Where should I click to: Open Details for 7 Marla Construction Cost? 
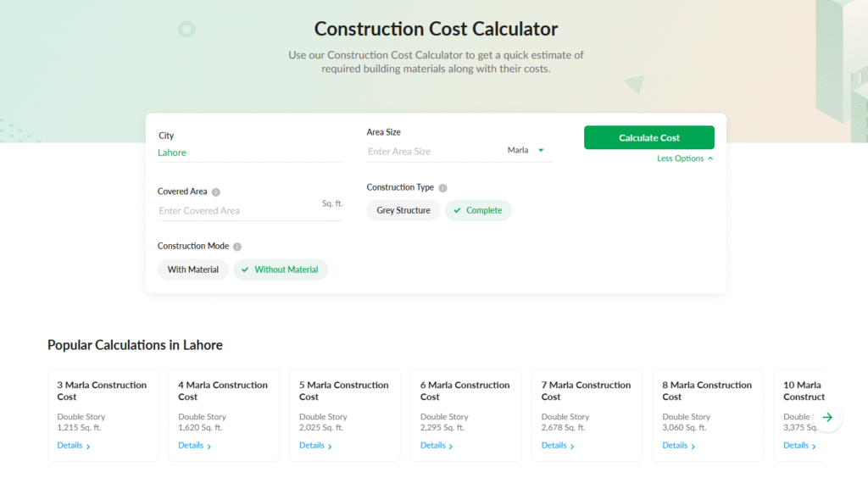click(558, 446)
